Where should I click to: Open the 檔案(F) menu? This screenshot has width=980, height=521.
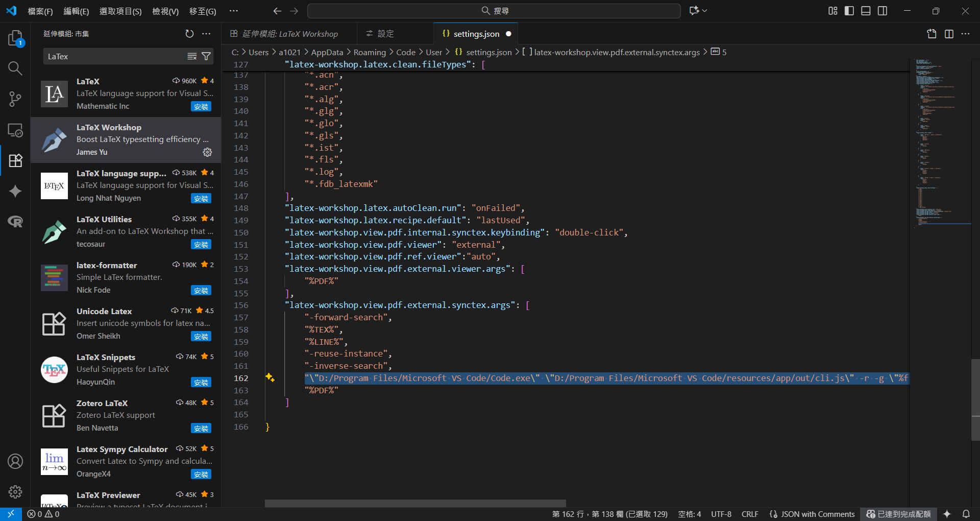pos(40,11)
